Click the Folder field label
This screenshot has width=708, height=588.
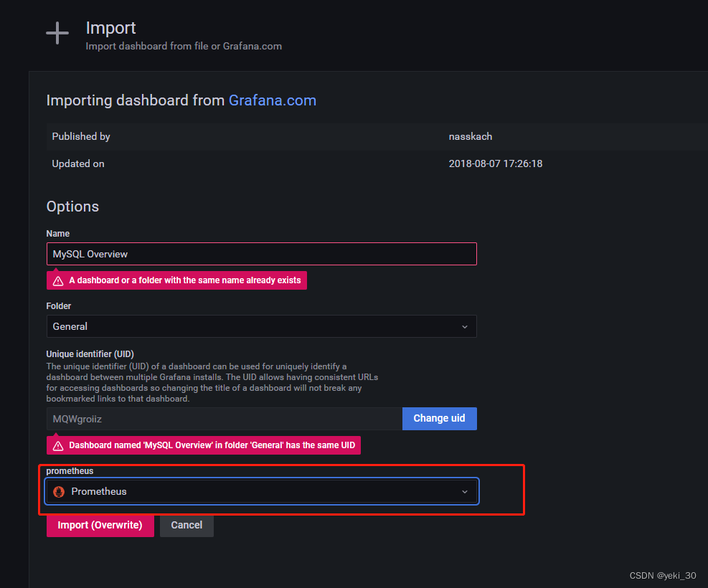pyautogui.click(x=59, y=306)
